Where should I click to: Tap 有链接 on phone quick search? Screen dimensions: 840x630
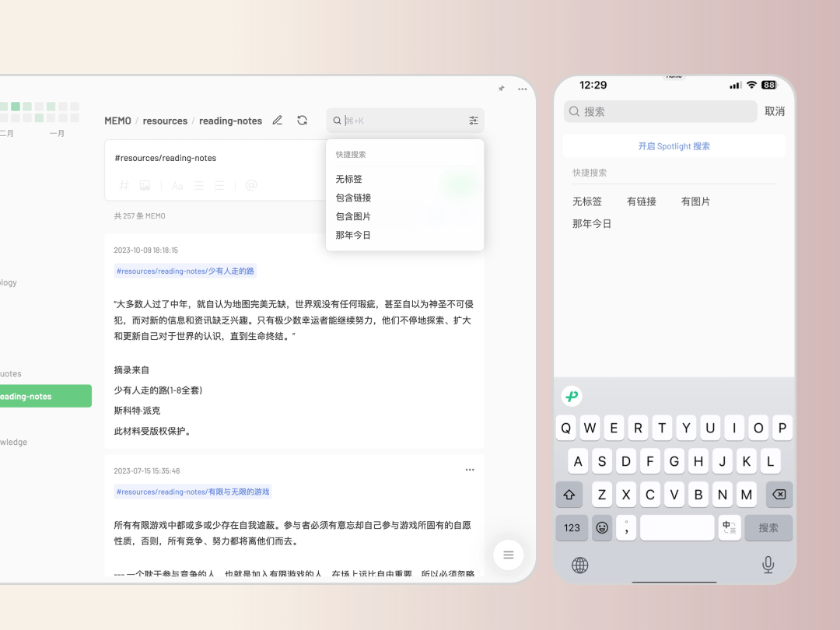pyautogui.click(x=641, y=201)
